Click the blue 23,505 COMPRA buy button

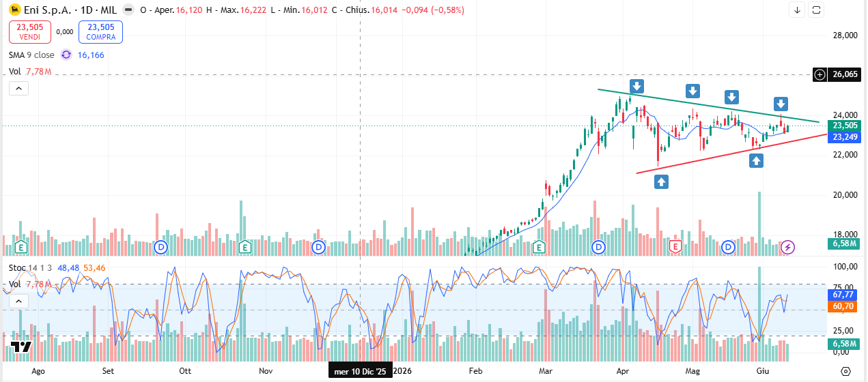(x=100, y=31)
